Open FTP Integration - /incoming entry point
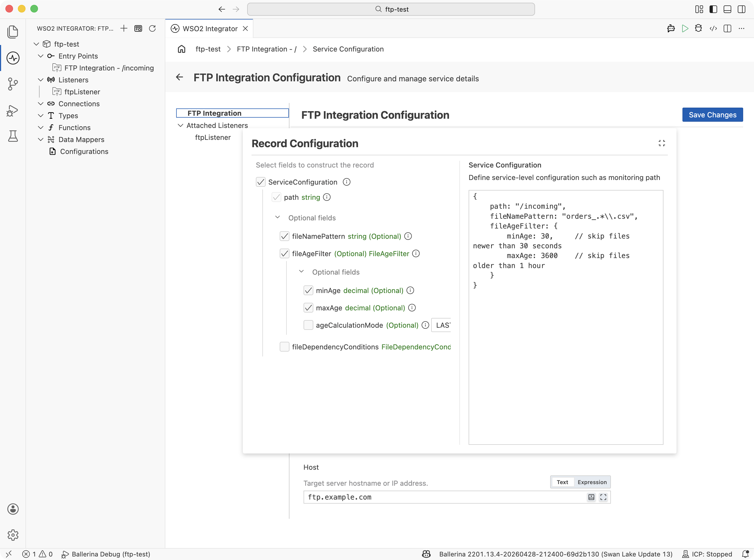The height and width of the screenshot is (560, 754). click(x=109, y=68)
